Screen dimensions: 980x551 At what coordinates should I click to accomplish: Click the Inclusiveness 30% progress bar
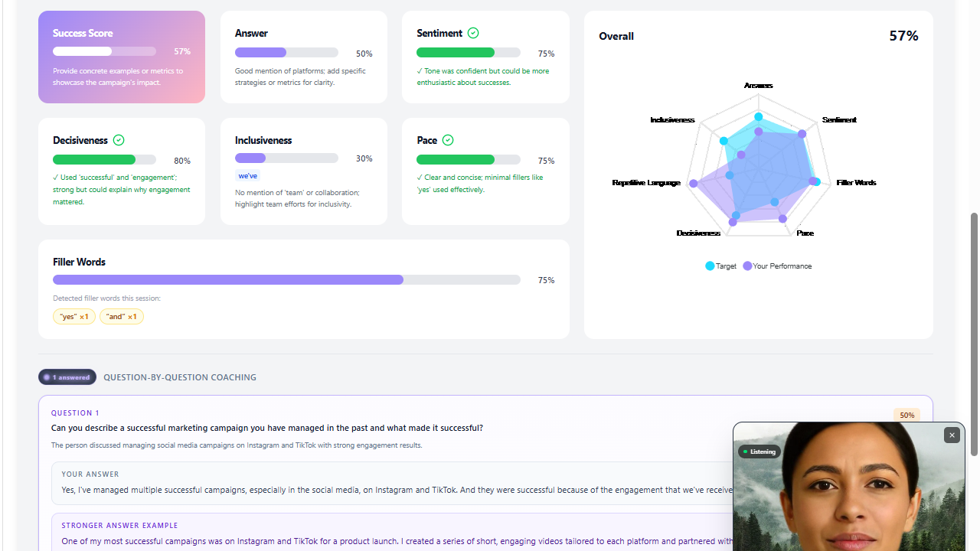point(286,158)
